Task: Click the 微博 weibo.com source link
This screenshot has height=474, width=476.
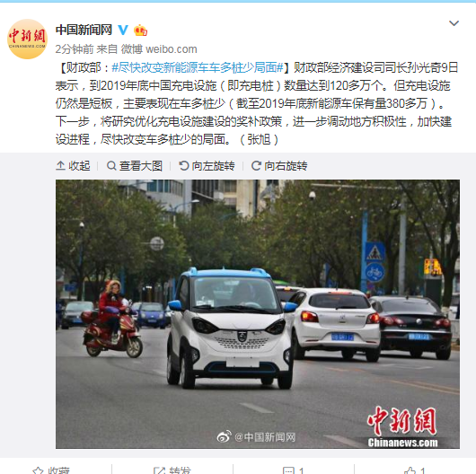Action: point(159,48)
